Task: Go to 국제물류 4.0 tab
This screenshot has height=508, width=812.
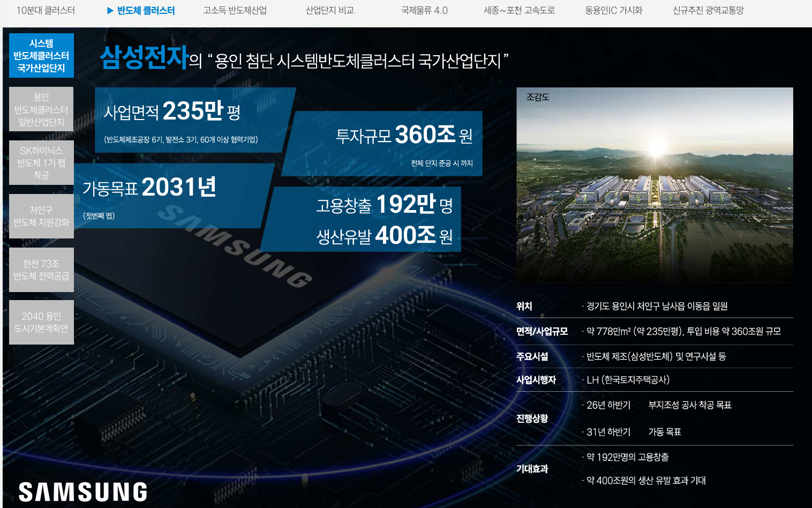Action: click(x=424, y=10)
